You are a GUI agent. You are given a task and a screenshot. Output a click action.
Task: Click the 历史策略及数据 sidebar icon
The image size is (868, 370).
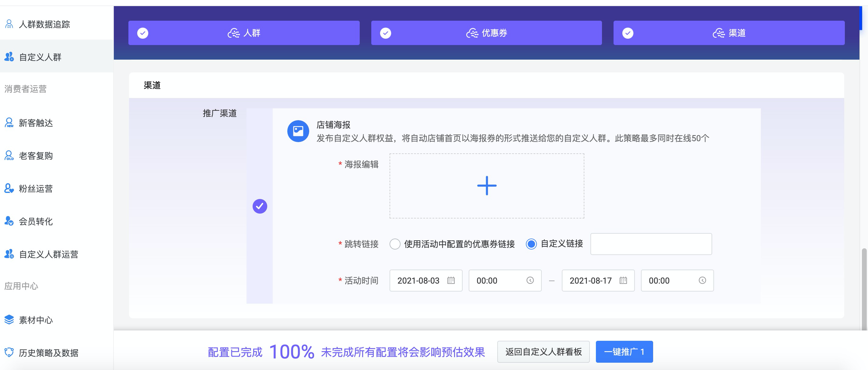point(9,352)
